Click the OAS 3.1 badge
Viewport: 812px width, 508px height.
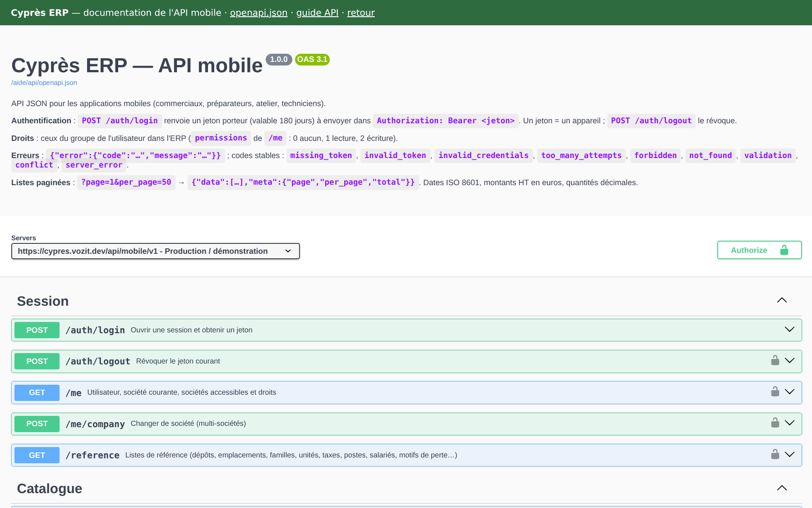coord(312,59)
